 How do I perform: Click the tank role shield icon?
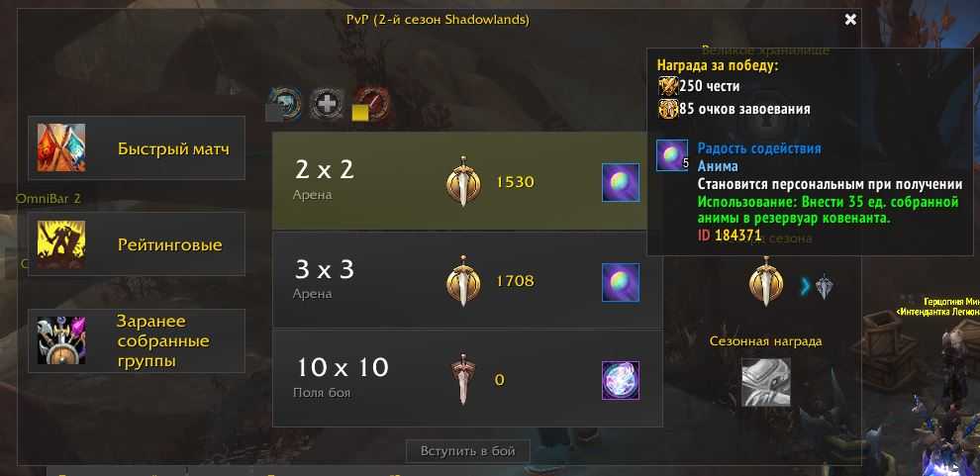pyautogui.click(x=285, y=103)
